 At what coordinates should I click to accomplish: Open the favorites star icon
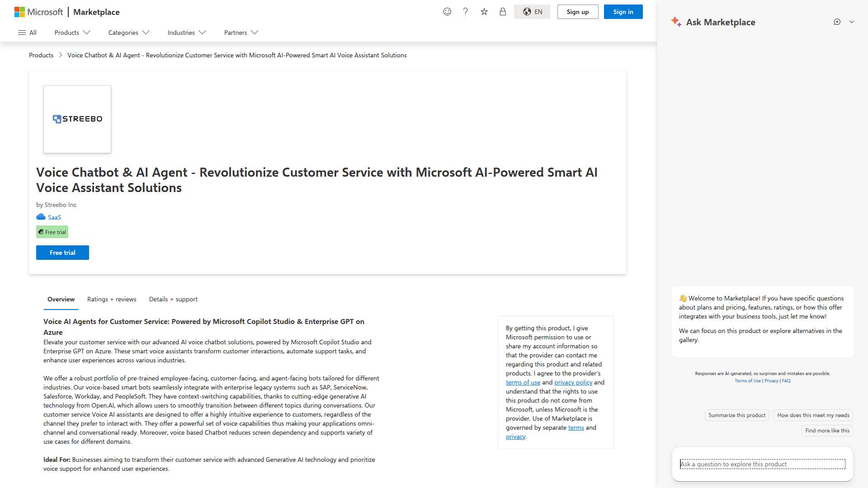click(x=484, y=12)
